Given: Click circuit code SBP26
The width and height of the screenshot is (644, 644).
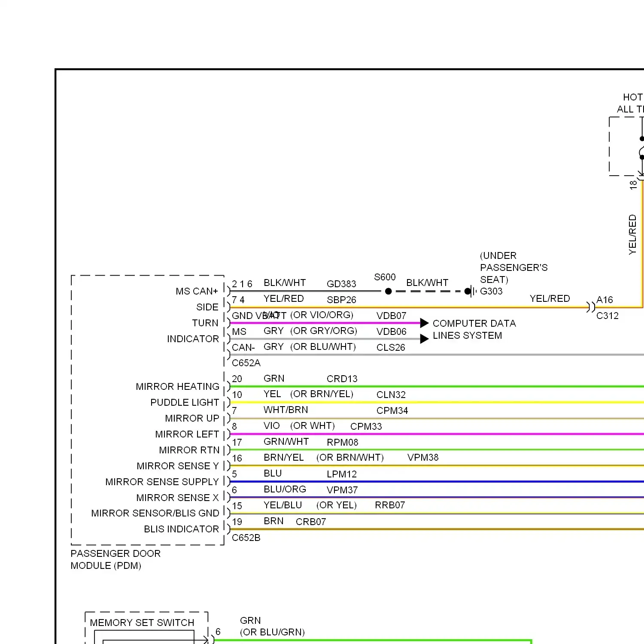Looking at the screenshot, I should [x=341, y=300].
